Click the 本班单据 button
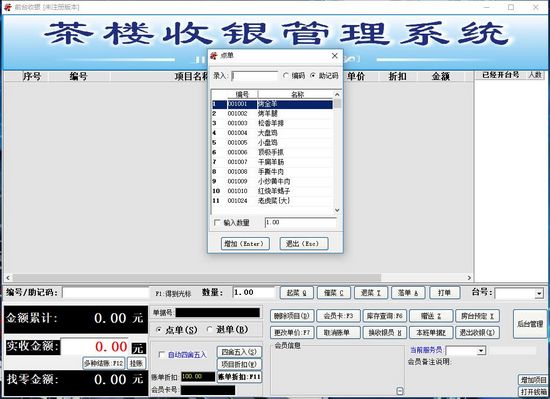The image size is (550, 399). (431, 332)
